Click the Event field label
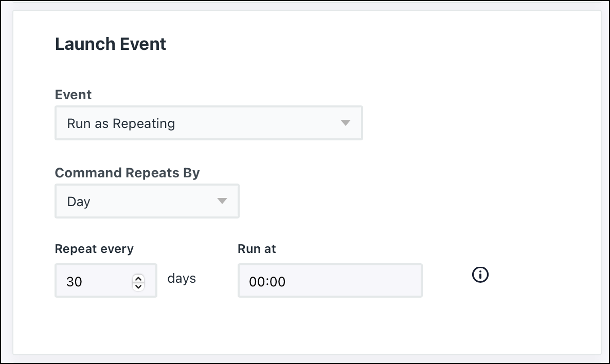This screenshot has height=364, width=610. [73, 95]
